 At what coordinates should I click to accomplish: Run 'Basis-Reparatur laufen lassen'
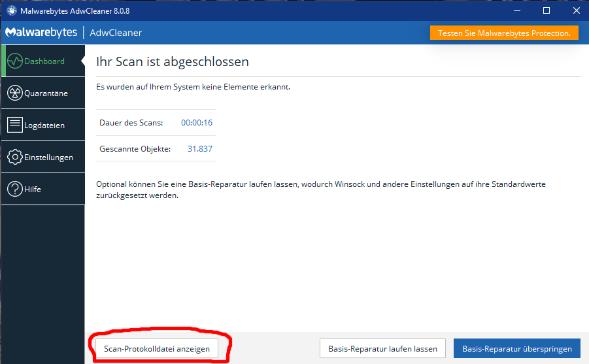(x=382, y=349)
